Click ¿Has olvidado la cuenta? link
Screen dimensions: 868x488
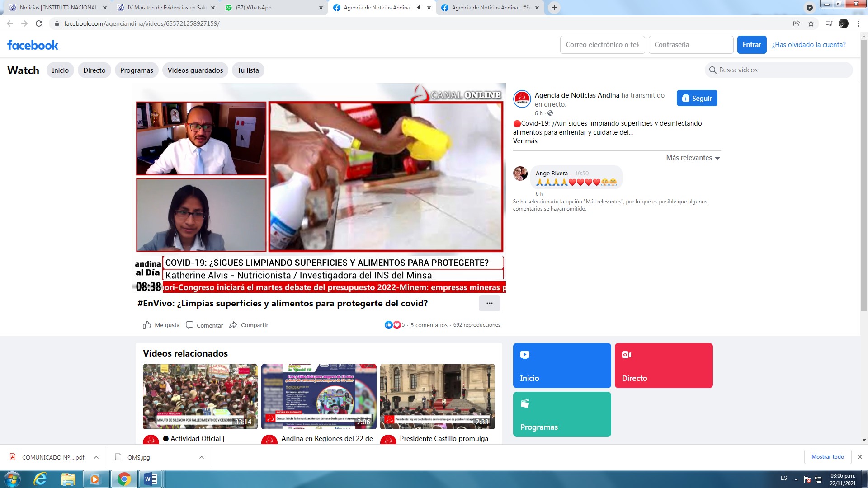(808, 45)
